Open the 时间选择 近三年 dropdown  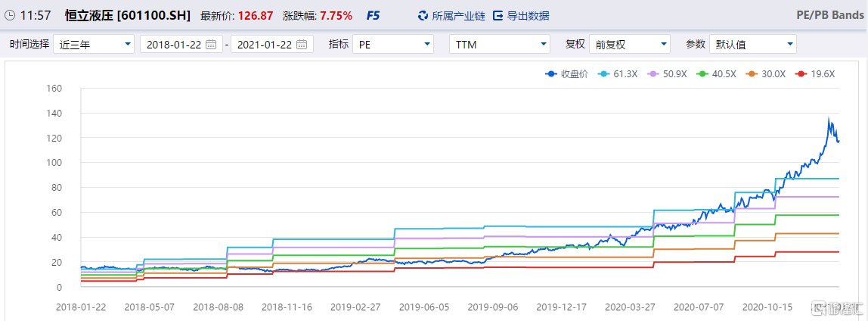click(x=94, y=45)
